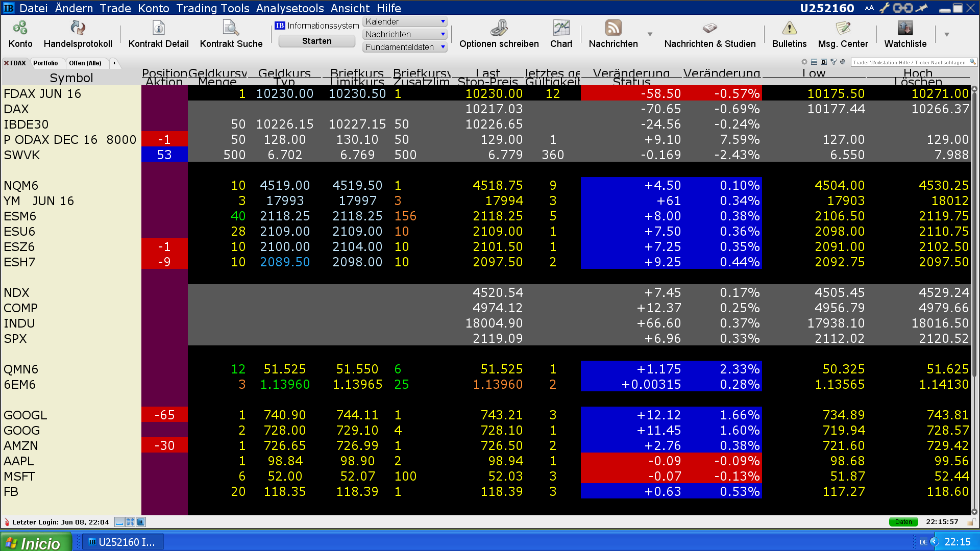980x551 pixels.
Task: Switch to the Portfolio tab
Action: click(45, 63)
